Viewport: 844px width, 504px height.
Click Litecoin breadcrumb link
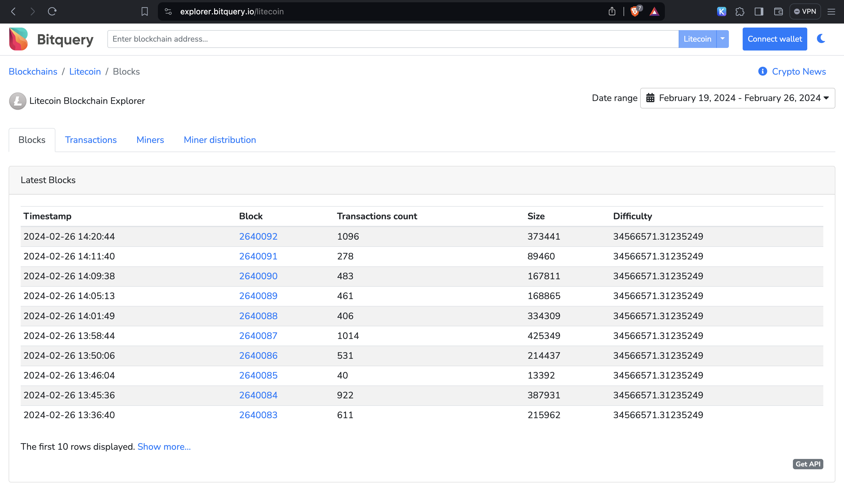pos(85,72)
